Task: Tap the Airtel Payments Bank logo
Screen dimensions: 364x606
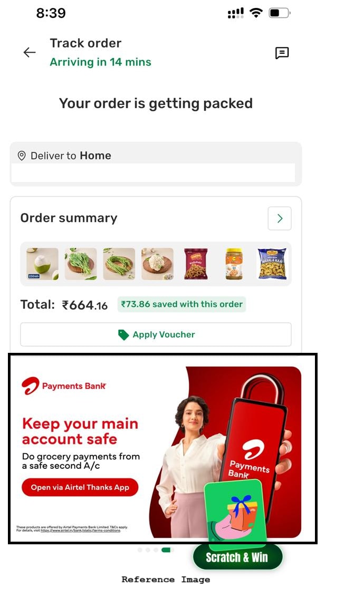Action: [x=64, y=386]
